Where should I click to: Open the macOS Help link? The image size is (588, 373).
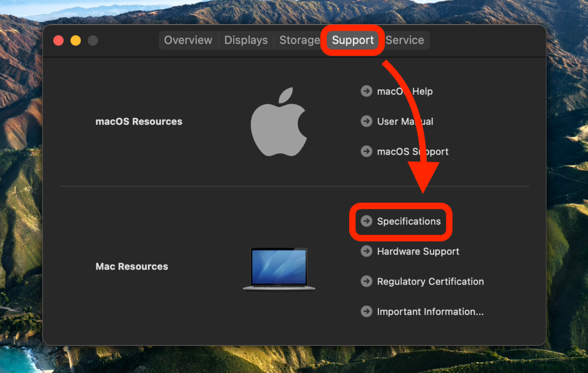(x=404, y=91)
